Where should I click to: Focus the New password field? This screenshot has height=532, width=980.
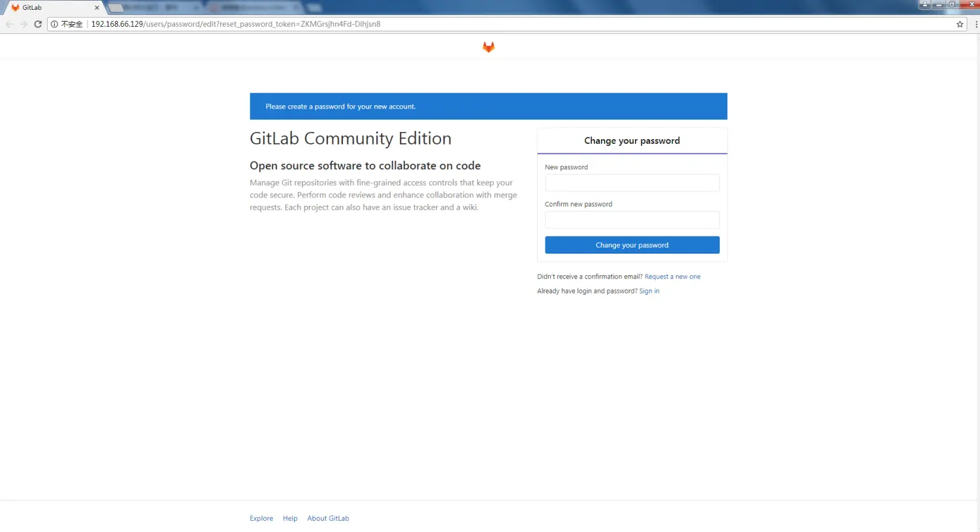tap(632, 182)
